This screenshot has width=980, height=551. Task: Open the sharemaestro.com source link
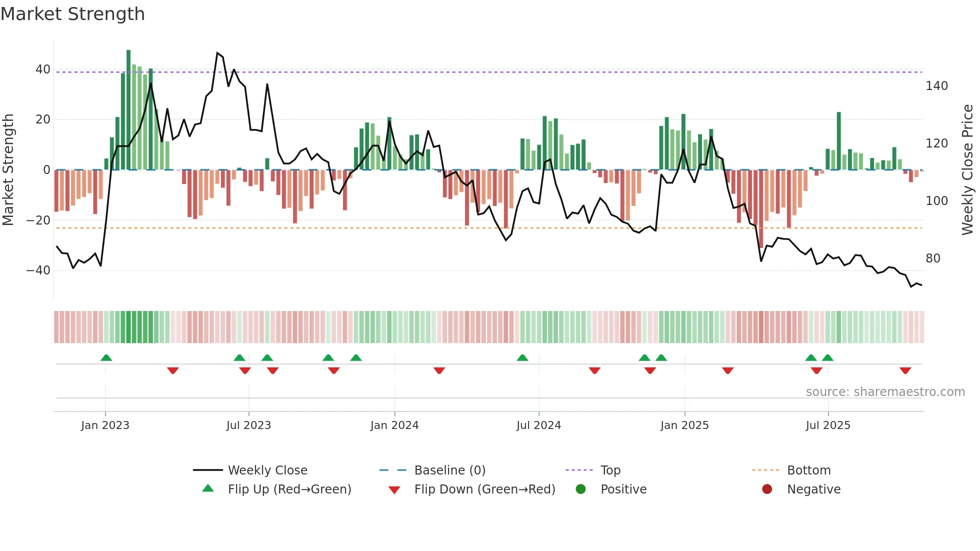tap(885, 392)
